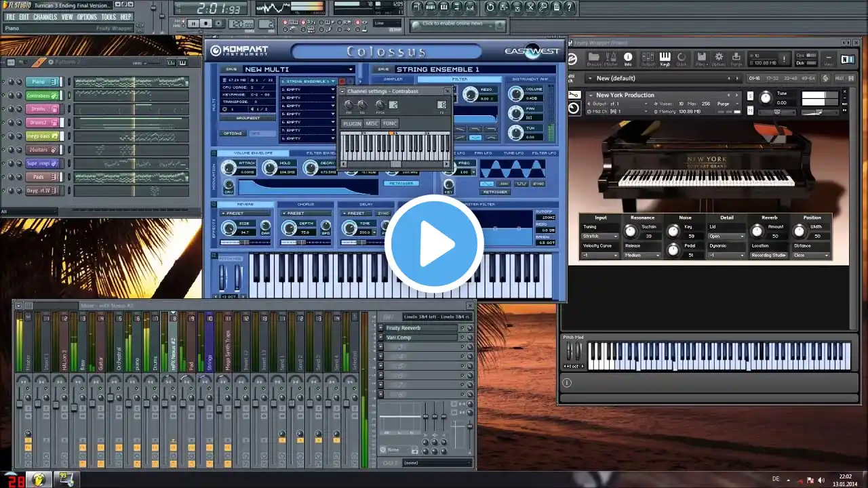The image size is (868, 488).
Task: Open the Master metronome icon in Kontakt
Action: 611,59
